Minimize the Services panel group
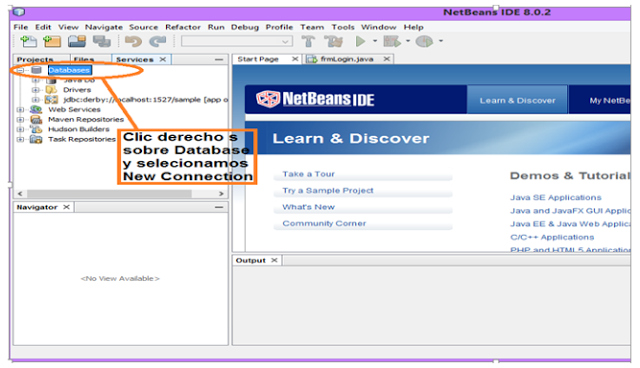 tap(219, 60)
